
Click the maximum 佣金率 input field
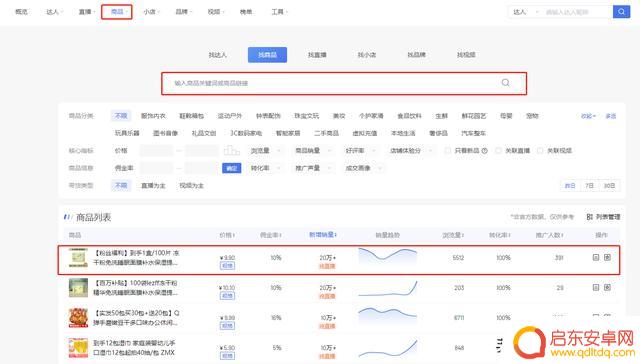click(x=202, y=168)
